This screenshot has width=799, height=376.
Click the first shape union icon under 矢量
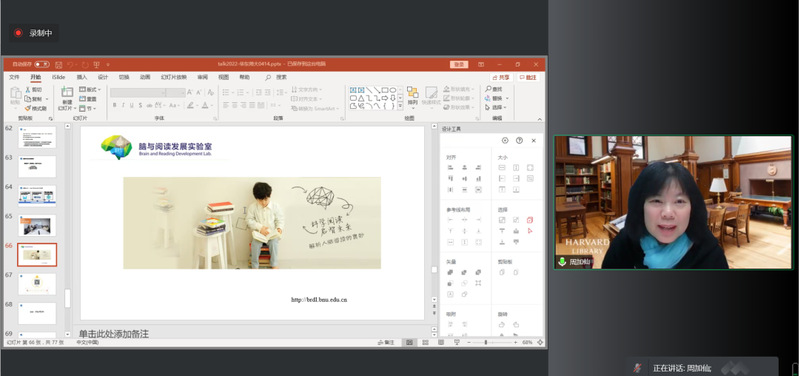450,273
